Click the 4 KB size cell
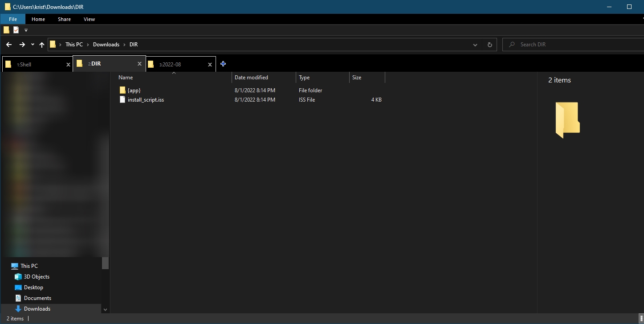Screen dimensions: 644x324 [x=376, y=100]
